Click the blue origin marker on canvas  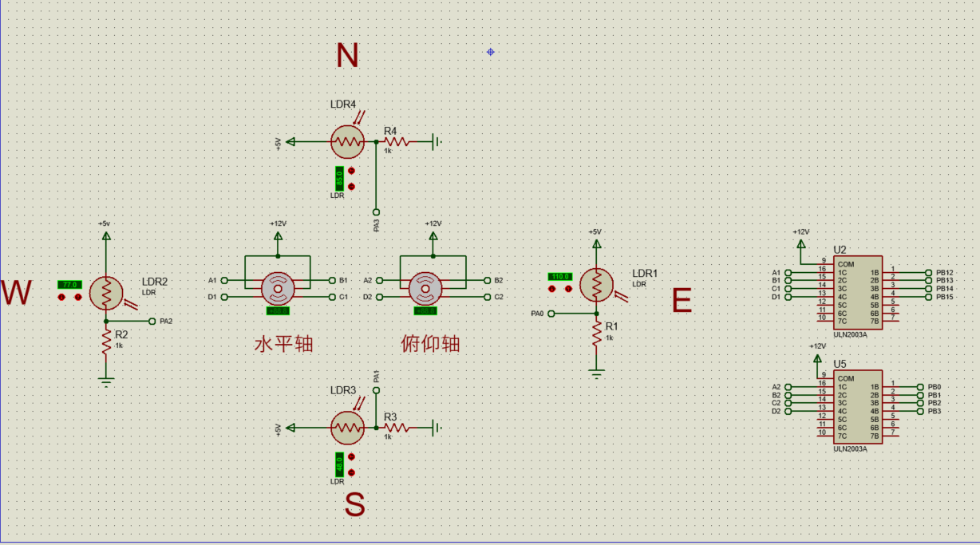pyautogui.click(x=491, y=52)
